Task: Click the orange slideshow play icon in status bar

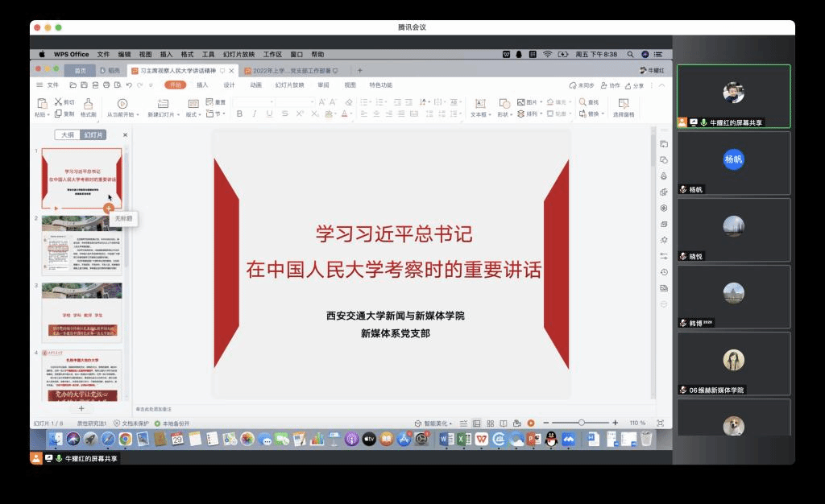Action: click(x=531, y=423)
